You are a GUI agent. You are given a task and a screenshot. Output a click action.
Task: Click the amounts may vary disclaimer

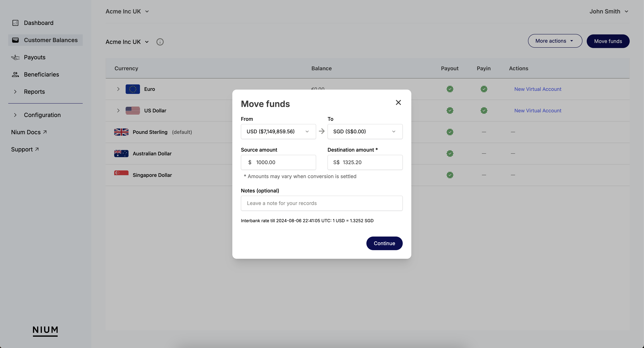(300, 176)
